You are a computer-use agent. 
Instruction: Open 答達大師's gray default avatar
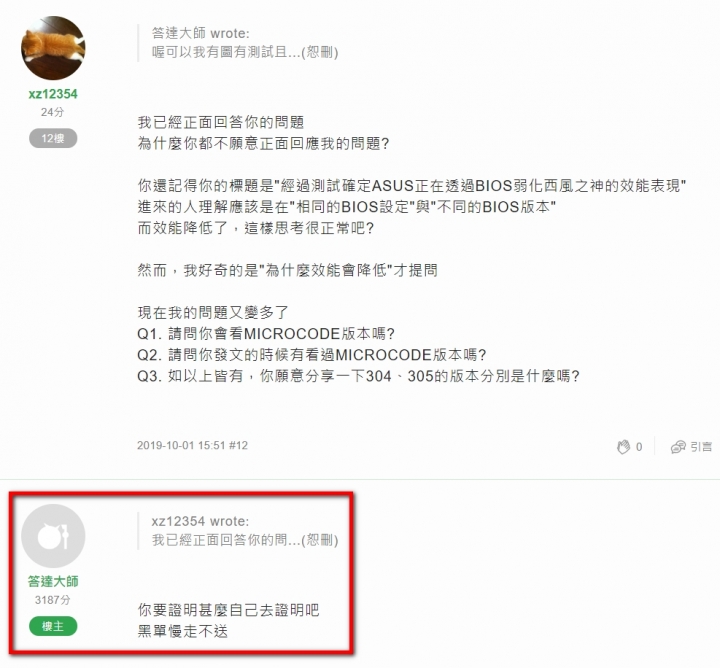click(x=53, y=536)
